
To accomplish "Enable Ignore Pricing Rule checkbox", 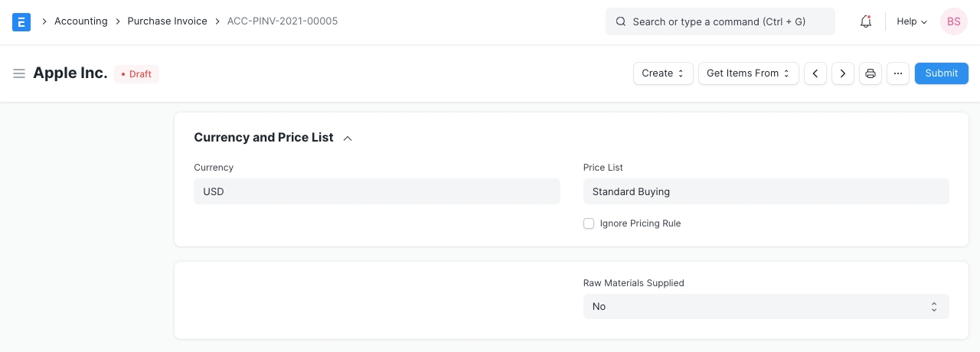I will coord(589,223).
